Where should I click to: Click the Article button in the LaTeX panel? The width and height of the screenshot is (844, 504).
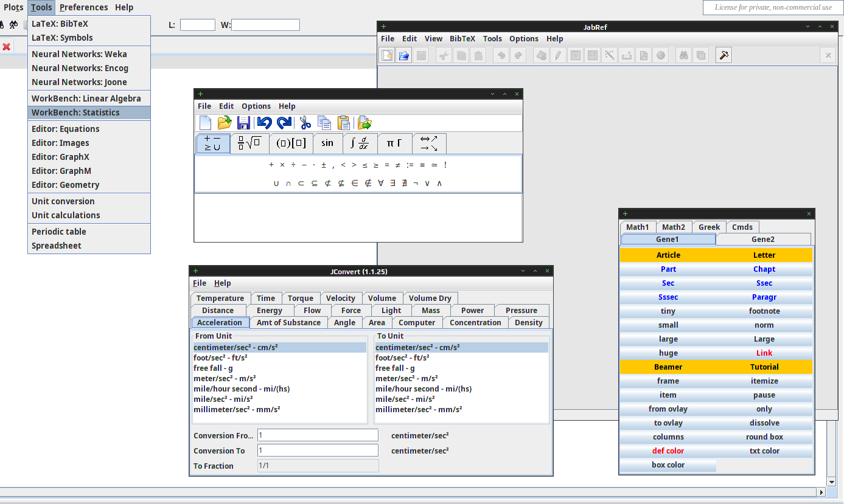[x=668, y=255]
